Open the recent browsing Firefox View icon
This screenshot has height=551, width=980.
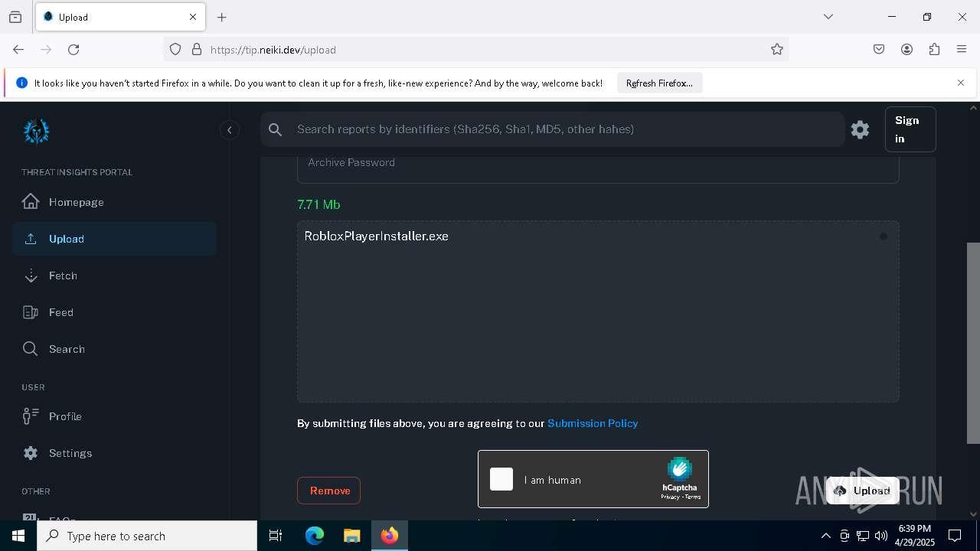click(x=15, y=17)
